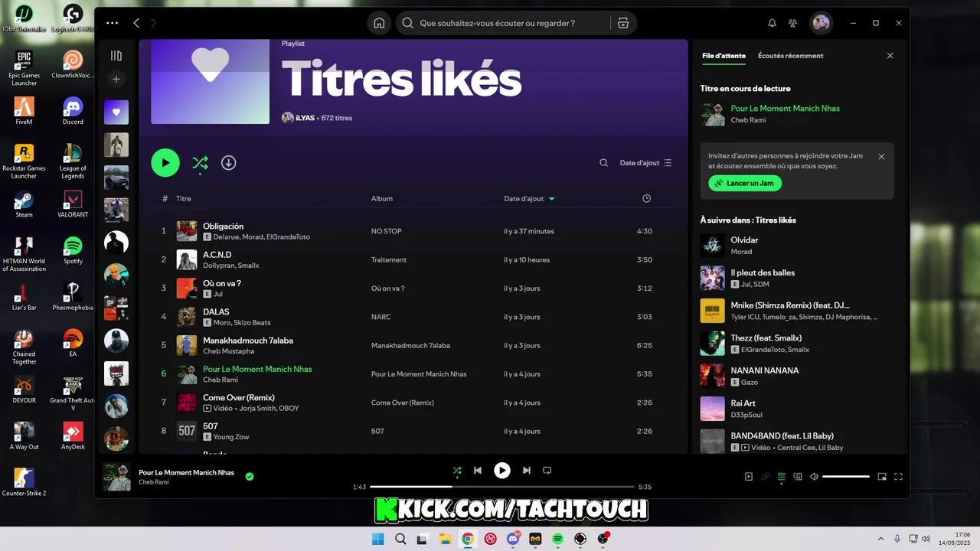This screenshot has height=551, width=980.
Task: Select the Liked Songs heart in sidebar
Action: (116, 112)
